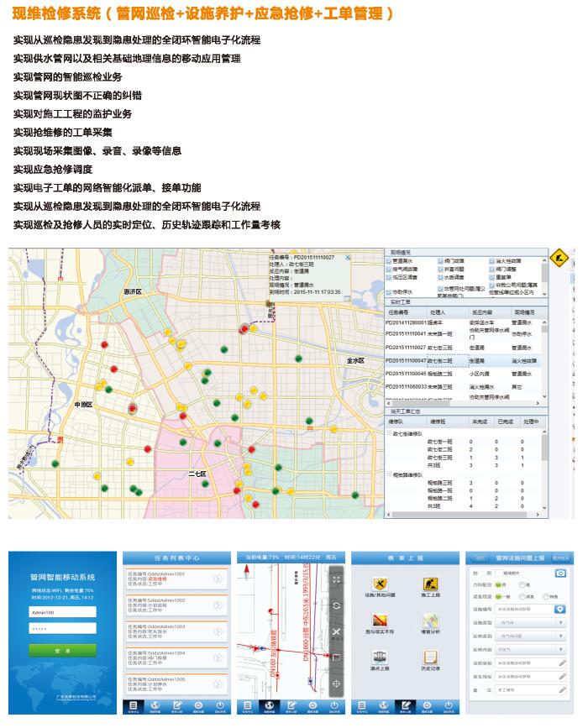Click the construction warning sign icon
This screenshot has height=728, width=588.
point(559,257)
